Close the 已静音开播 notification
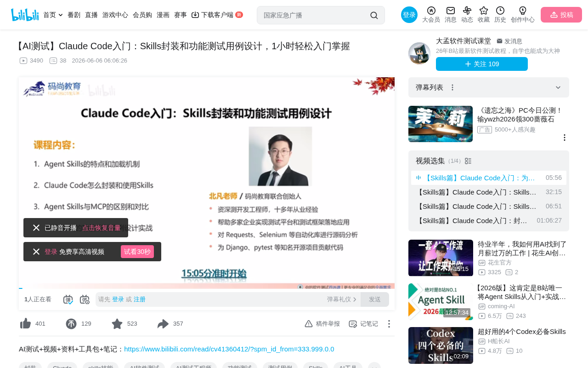The height and width of the screenshot is (368, 588). 36,228
